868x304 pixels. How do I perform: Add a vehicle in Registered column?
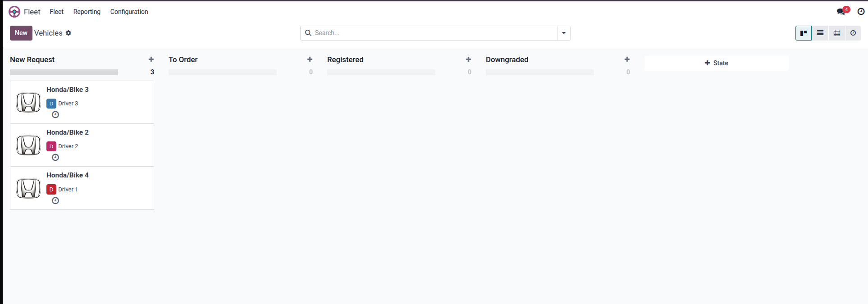click(x=468, y=59)
